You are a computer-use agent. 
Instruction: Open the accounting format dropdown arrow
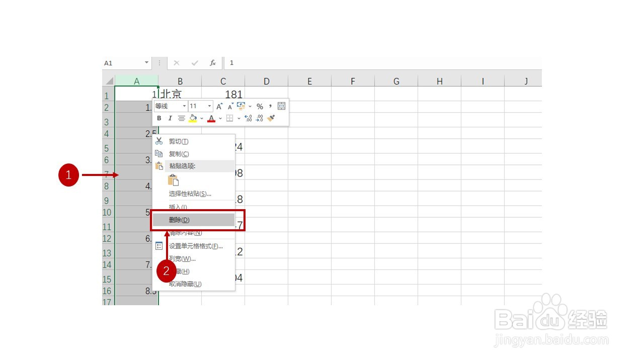pyautogui.click(x=250, y=107)
